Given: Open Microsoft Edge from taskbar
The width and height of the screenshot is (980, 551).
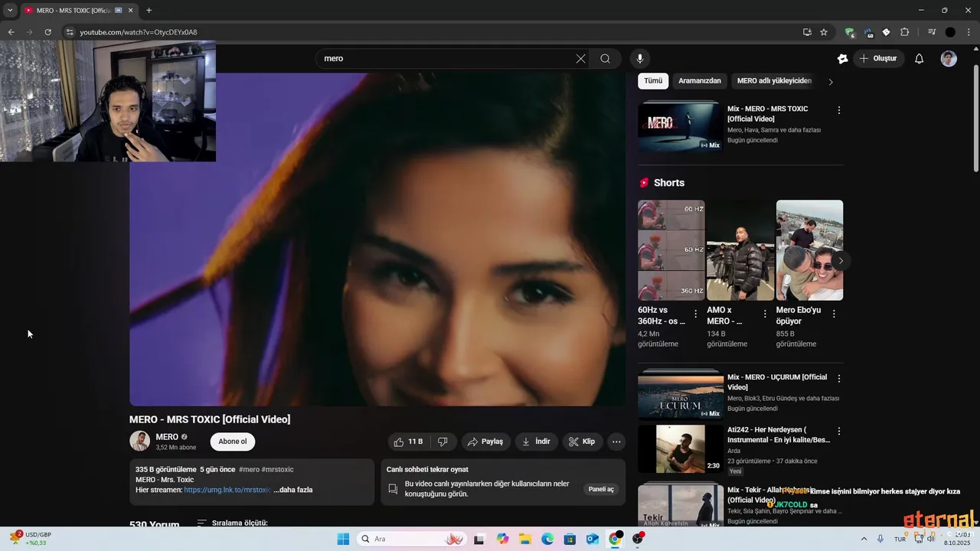Looking at the screenshot, I should 547,539.
